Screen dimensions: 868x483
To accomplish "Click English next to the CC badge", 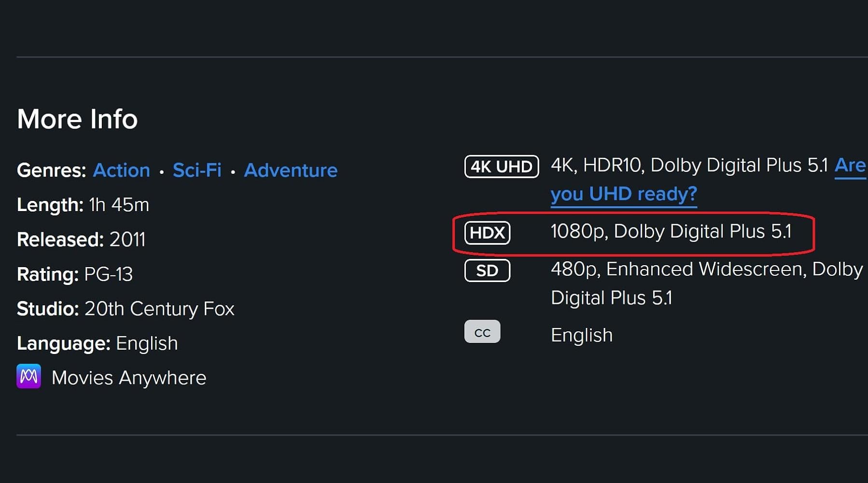I will tap(582, 335).
